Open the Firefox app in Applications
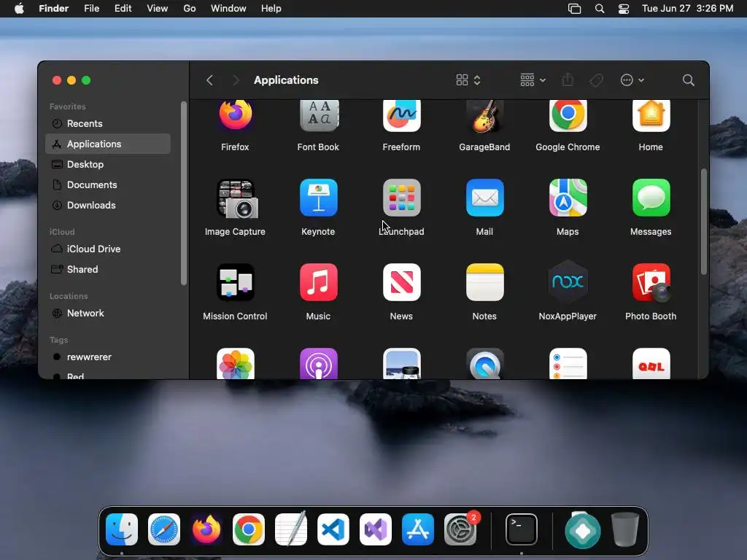 click(x=236, y=115)
